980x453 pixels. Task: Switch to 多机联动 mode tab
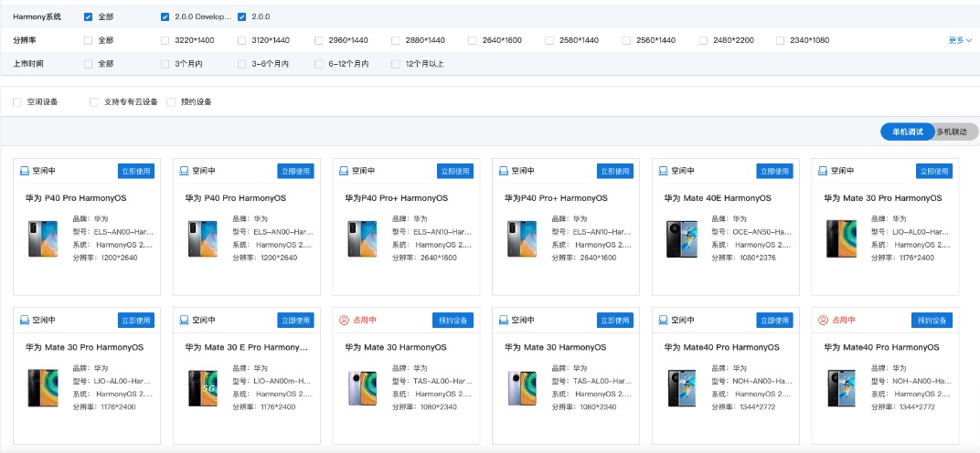[952, 132]
